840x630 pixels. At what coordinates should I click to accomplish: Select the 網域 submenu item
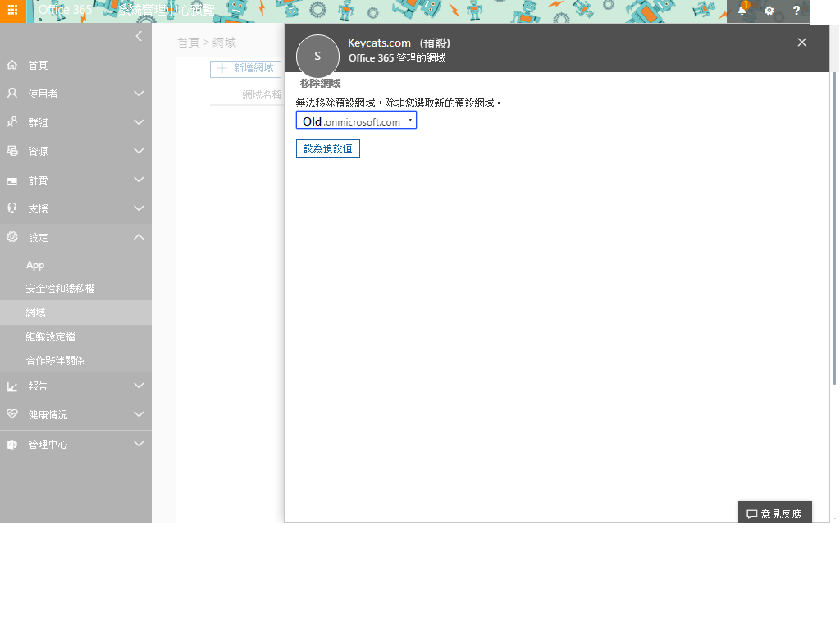pos(75,313)
